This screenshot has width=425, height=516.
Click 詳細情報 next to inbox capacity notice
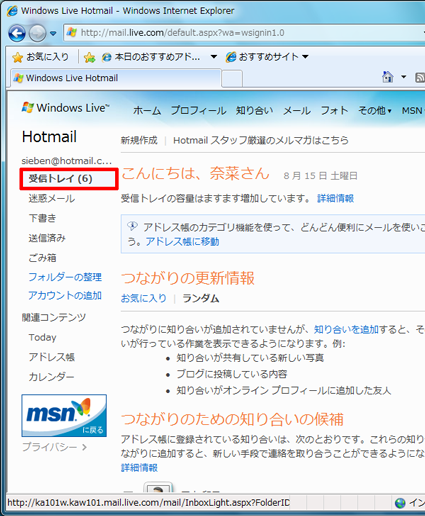click(335, 199)
